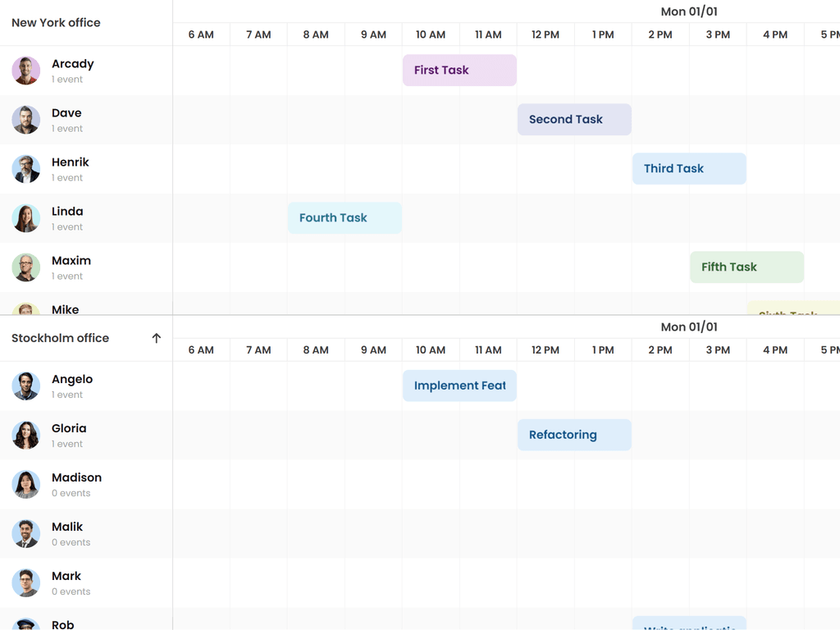
Task: Click Gloria's profile avatar
Action: 25,435
